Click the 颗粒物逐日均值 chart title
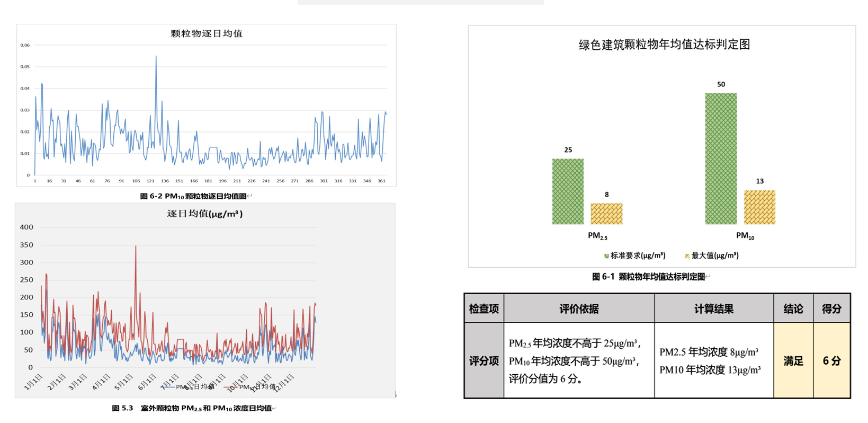Image resolution: width=868 pixels, height=423 pixels. click(207, 33)
